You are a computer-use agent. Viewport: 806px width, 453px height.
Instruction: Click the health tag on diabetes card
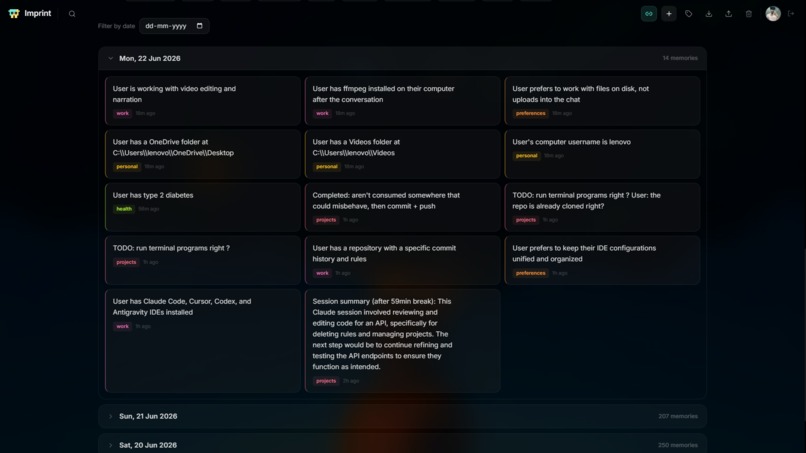[x=124, y=209]
